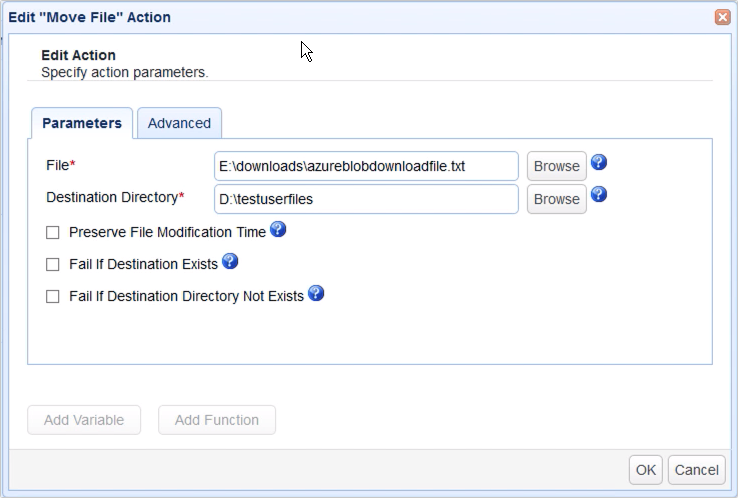
Task: Browse for the Destination Directory
Action: (x=556, y=199)
